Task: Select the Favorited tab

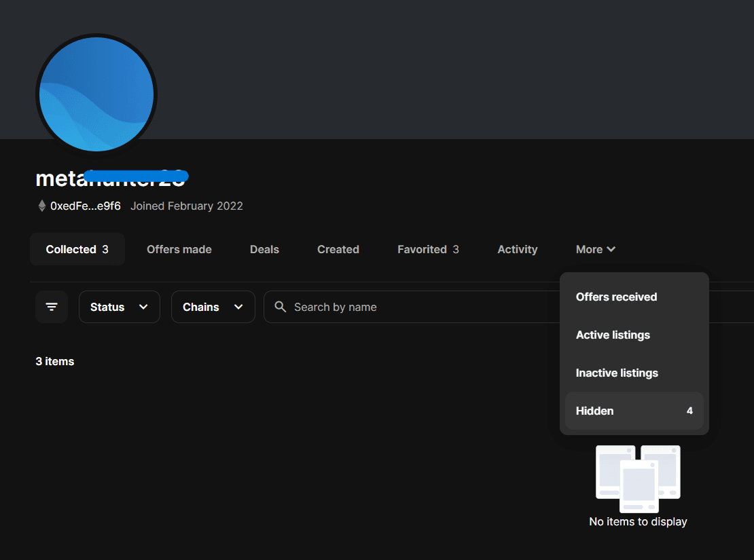Action: click(428, 249)
